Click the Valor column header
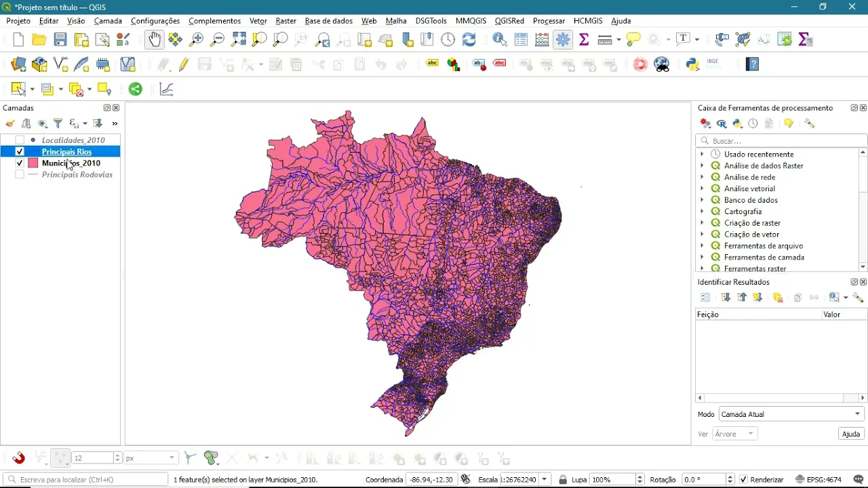 pos(843,314)
